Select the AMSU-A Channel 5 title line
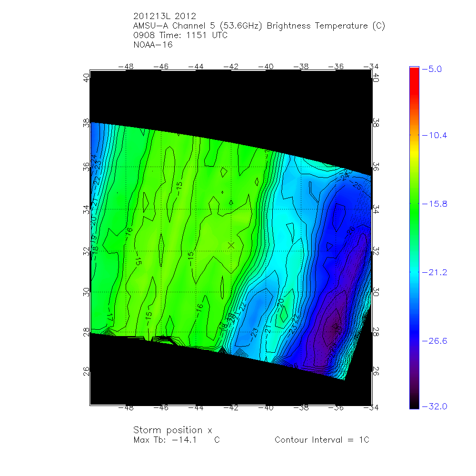 point(259,26)
